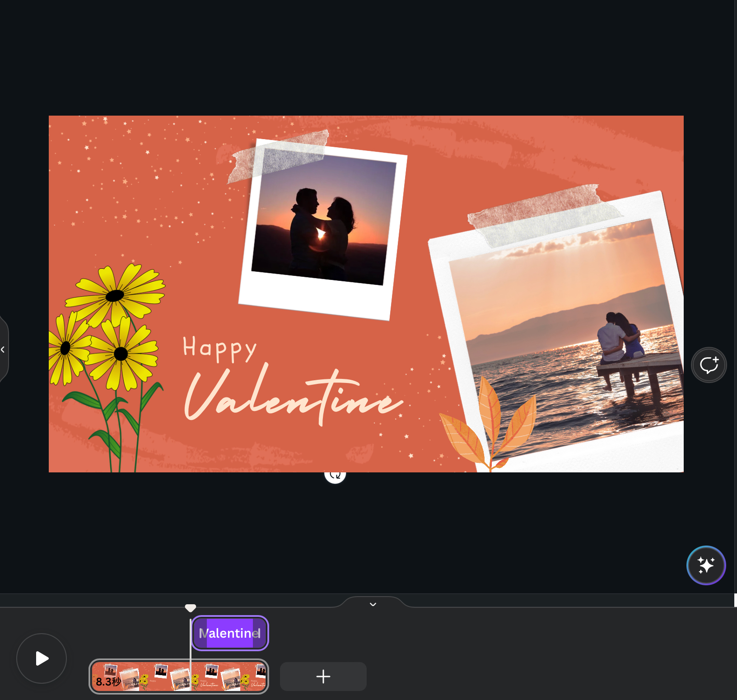Screen dimensions: 737x700
Task: Click left trim handle of Valentine clip
Action: point(195,633)
